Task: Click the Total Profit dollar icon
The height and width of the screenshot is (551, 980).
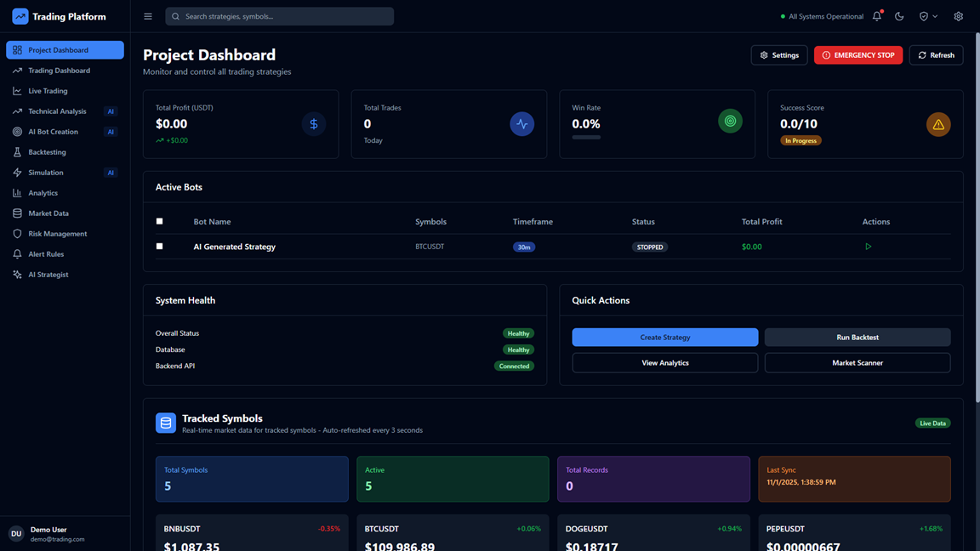Action: tap(313, 124)
